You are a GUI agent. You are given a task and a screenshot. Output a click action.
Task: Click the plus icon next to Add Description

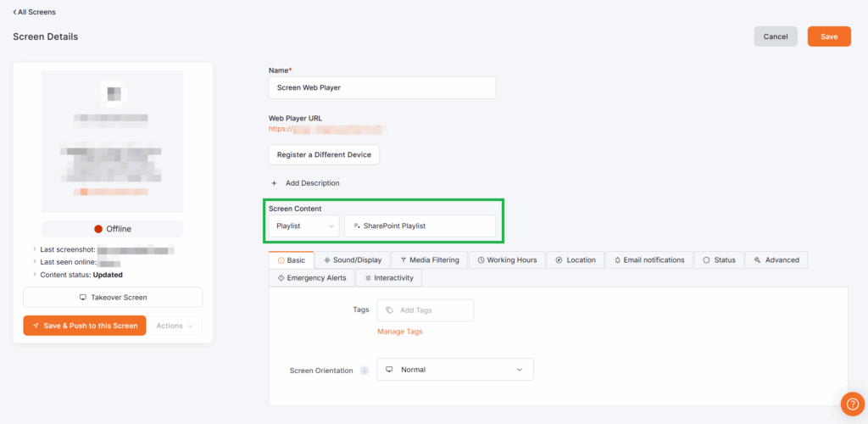point(274,183)
